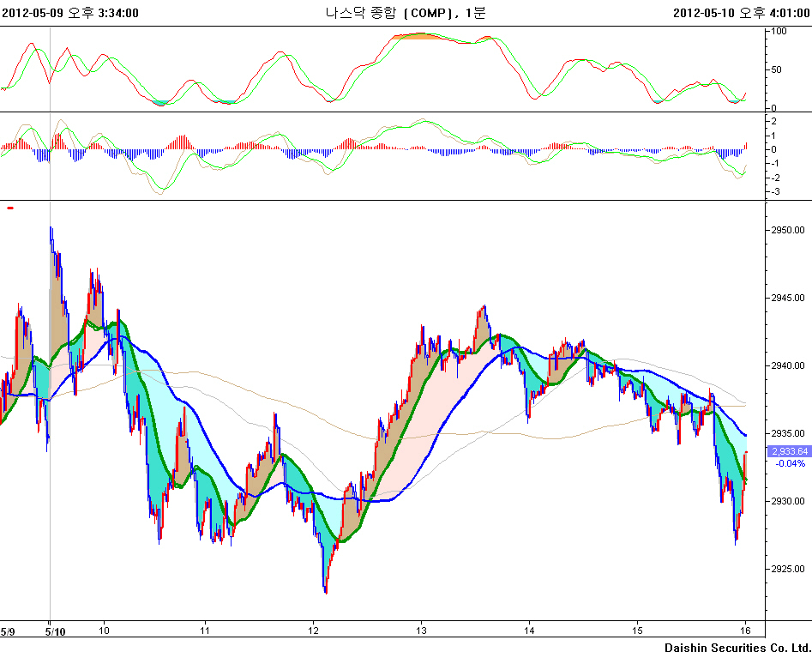Image resolution: width=812 pixels, height=658 pixels.
Task: Click the current price tag 2,933.64
Action: [x=789, y=451]
